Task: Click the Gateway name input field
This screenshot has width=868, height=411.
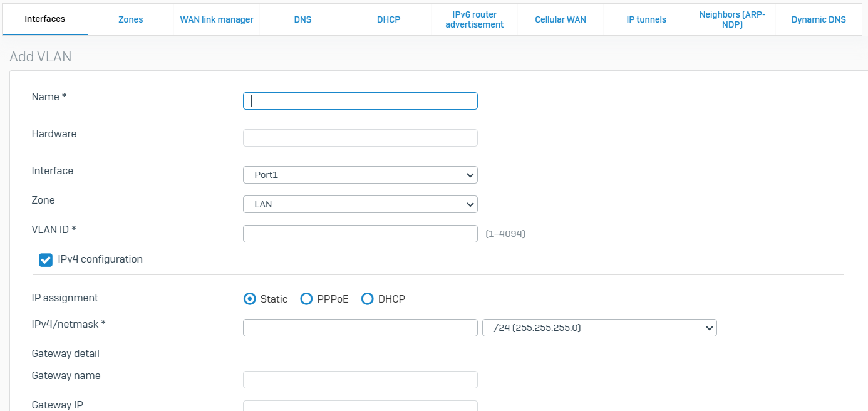Action: [x=360, y=380]
